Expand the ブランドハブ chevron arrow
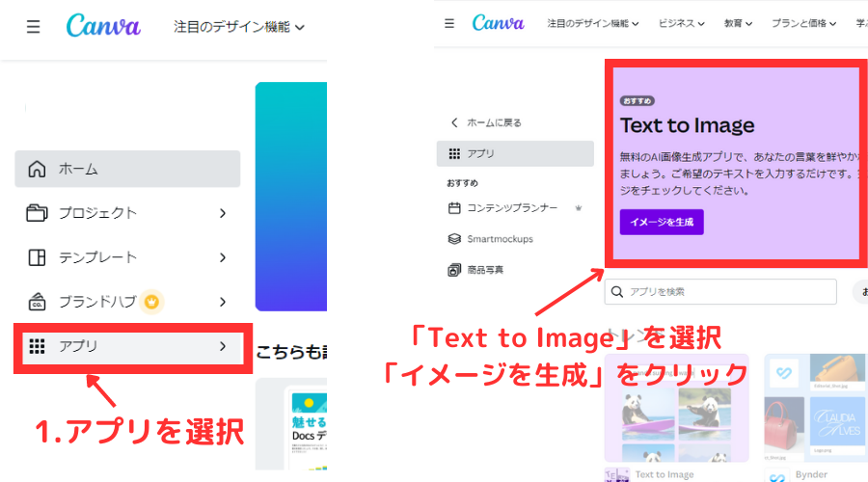This screenshot has width=868, height=482. coord(223,302)
